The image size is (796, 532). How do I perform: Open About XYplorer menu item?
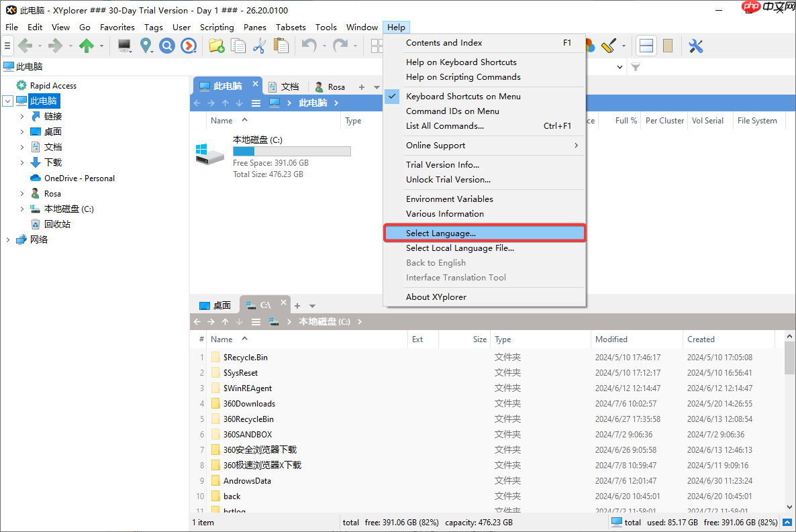pyautogui.click(x=485, y=297)
